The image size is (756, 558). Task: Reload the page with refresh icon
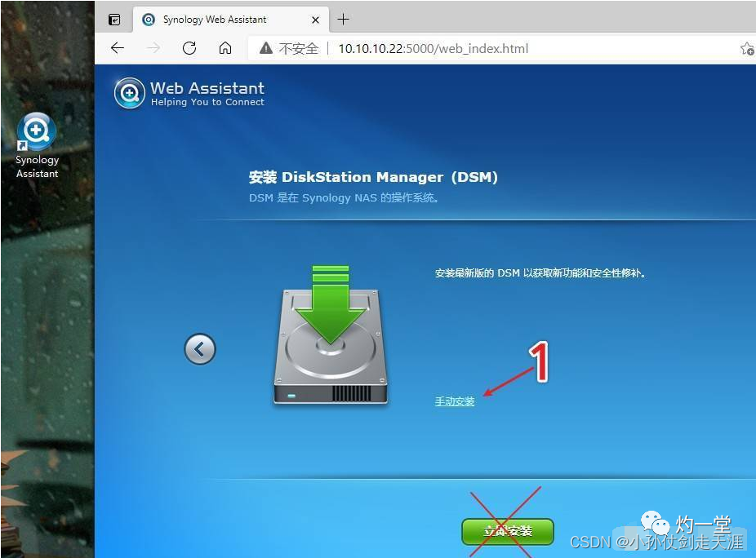[x=189, y=48]
